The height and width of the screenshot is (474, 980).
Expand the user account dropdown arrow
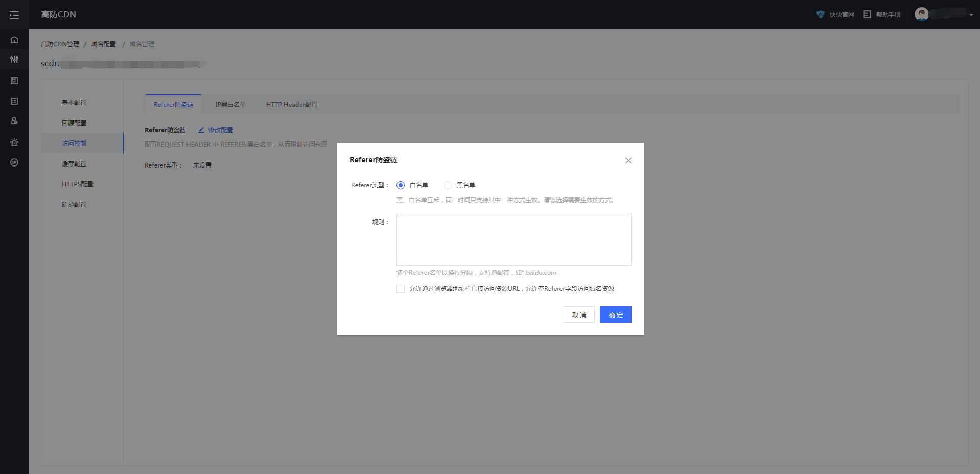pos(971,15)
